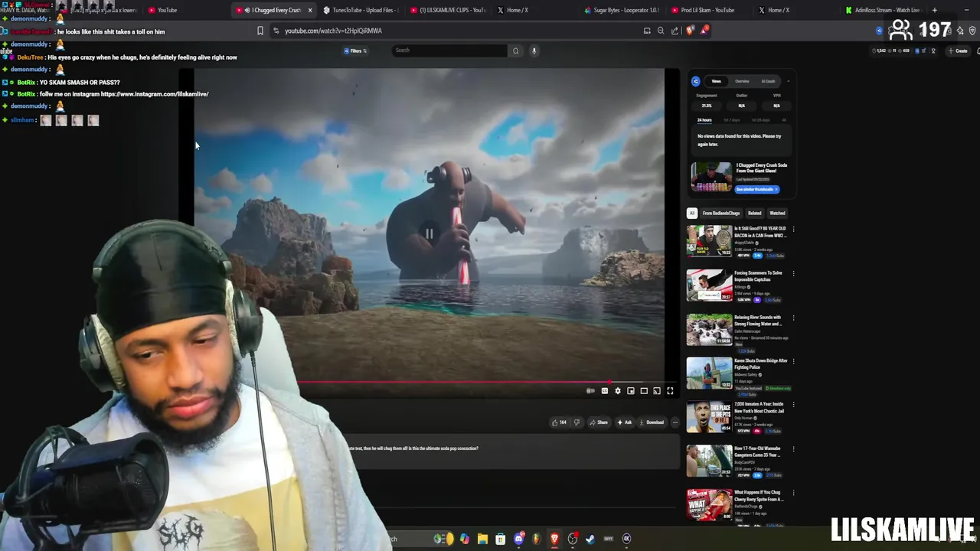This screenshot has height=551, width=980.
Task: Click the pause overlay in the video
Action: tap(430, 233)
